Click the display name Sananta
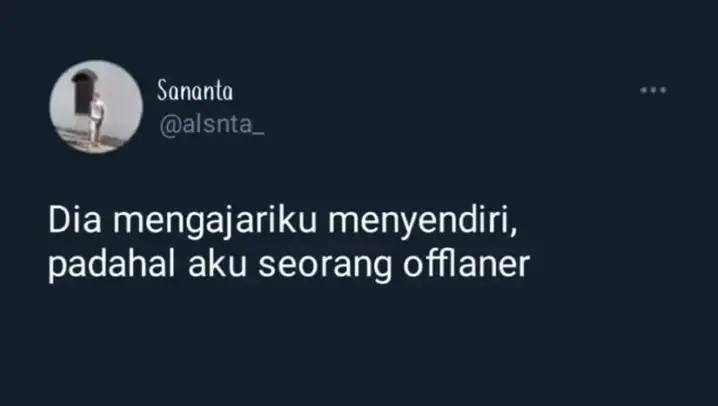Viewport: 718px width, 406px height. [195, 90]
